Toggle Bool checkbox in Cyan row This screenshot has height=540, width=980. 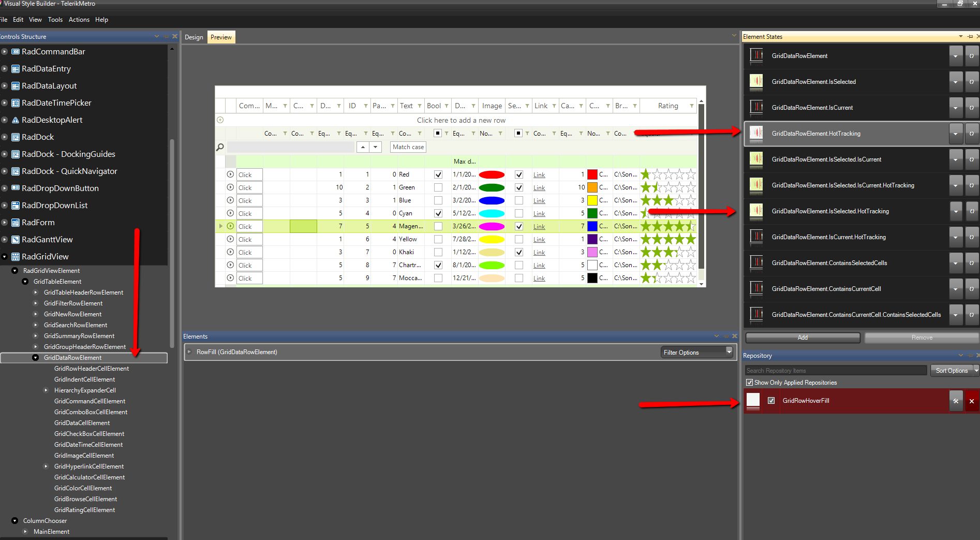[438, 213]
